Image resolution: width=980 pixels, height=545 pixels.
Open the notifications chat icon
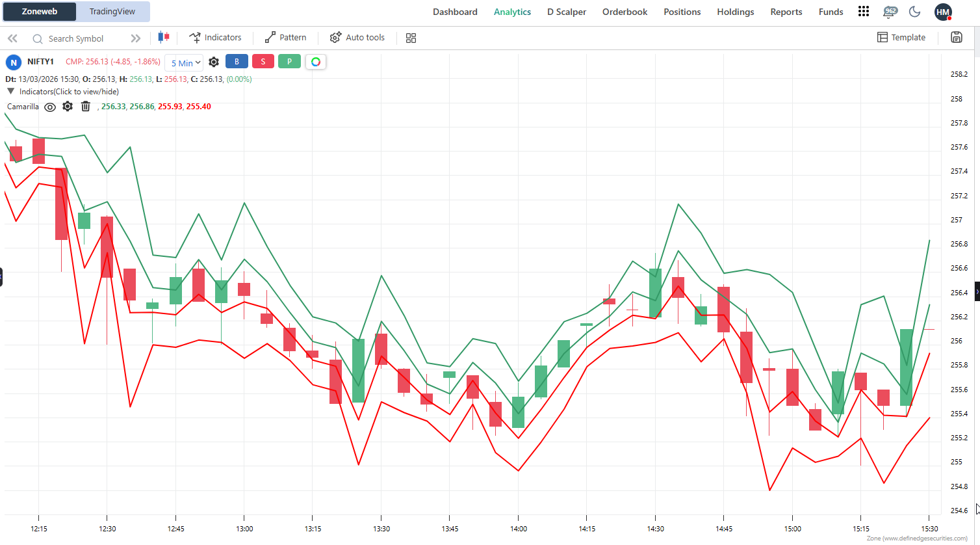coord(890,12)
